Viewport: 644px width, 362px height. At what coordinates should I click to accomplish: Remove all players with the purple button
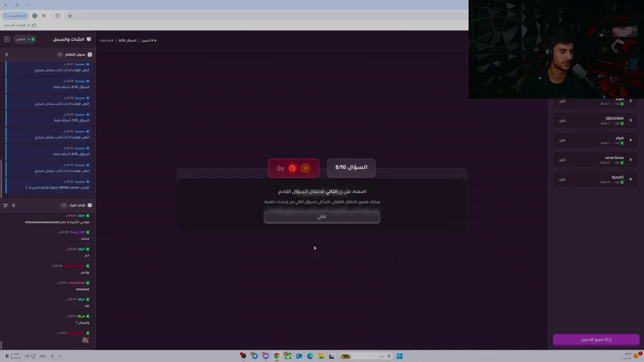click(x=596, y=339)
